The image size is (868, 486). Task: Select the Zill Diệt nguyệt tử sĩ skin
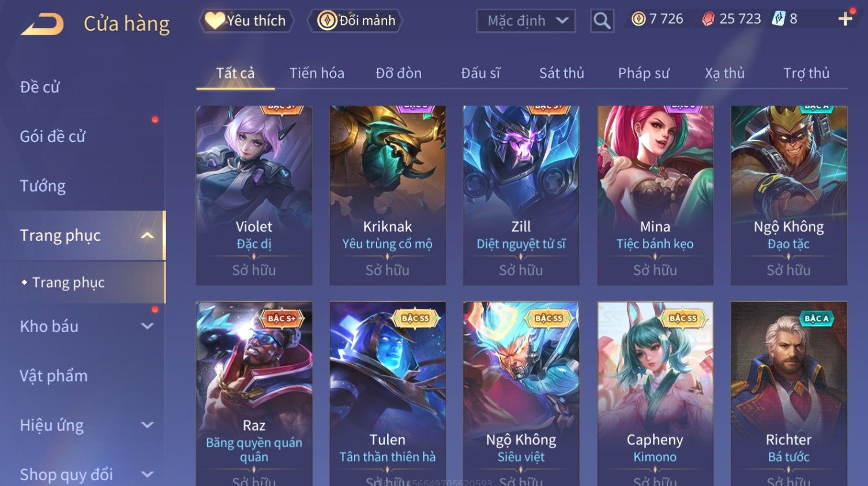(521, 195)
